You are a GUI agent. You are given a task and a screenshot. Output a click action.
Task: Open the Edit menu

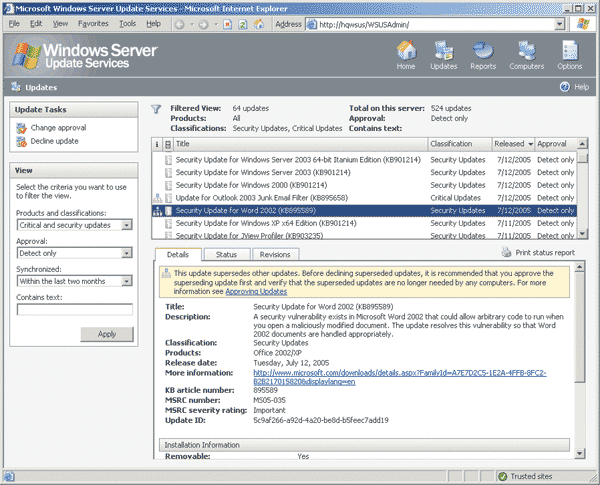pos(36,24)
